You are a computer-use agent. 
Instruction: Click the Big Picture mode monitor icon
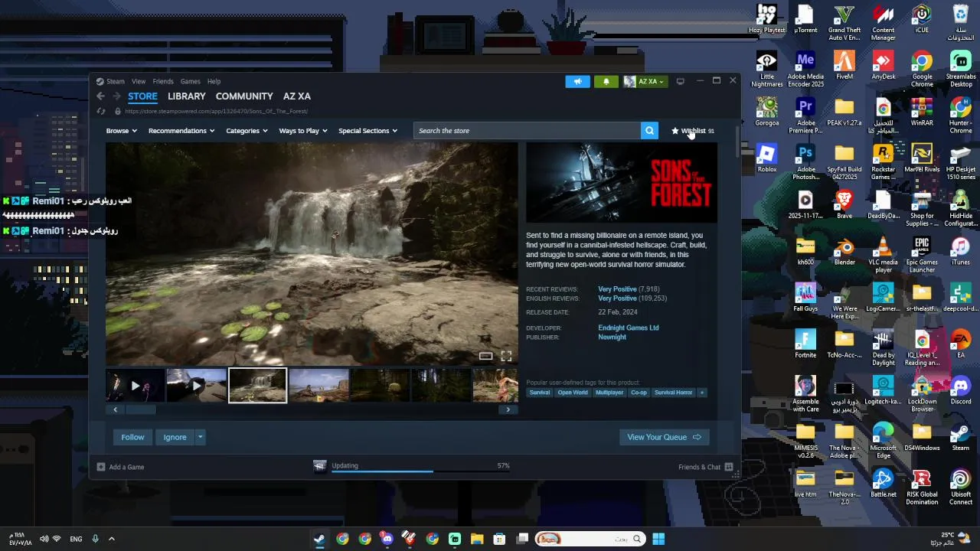[x=680, y=81]
